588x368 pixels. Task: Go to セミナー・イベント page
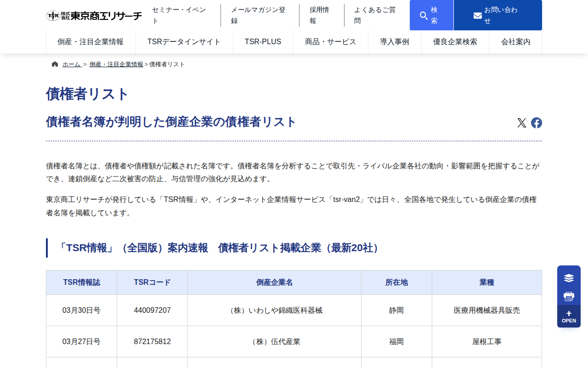(181, 16)
